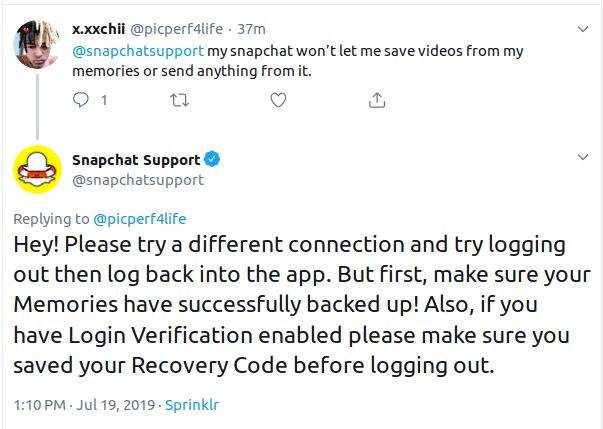Viewport: 603px width, 429px height.
Task: Open Snapchat Support's ghost avatar
Action: coord(37,169)
